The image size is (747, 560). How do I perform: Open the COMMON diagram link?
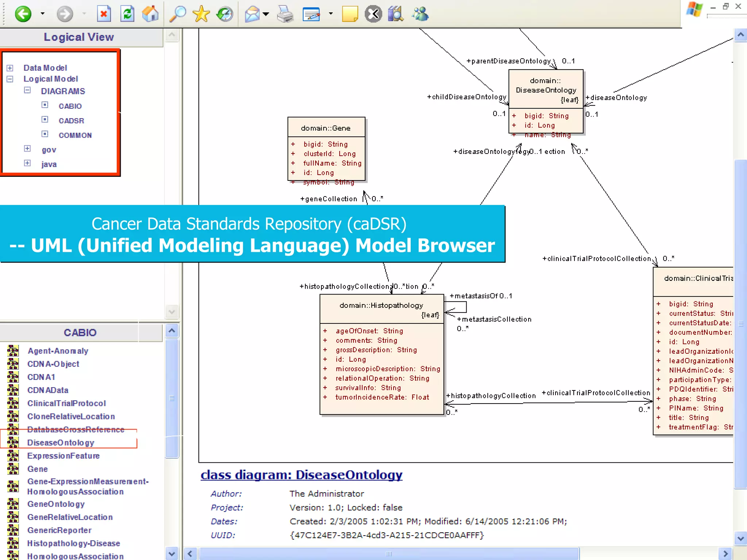click(75, 135)
